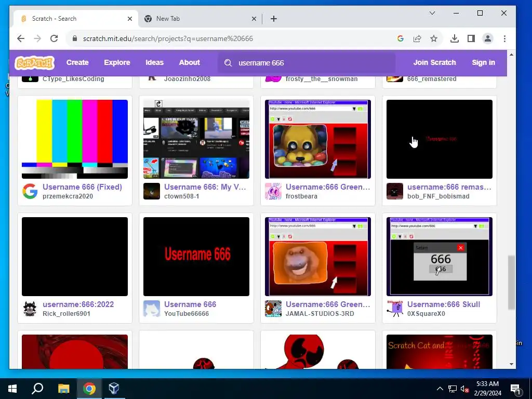
Task: Open the Ideas page
Action: click(x=154, y=62)
